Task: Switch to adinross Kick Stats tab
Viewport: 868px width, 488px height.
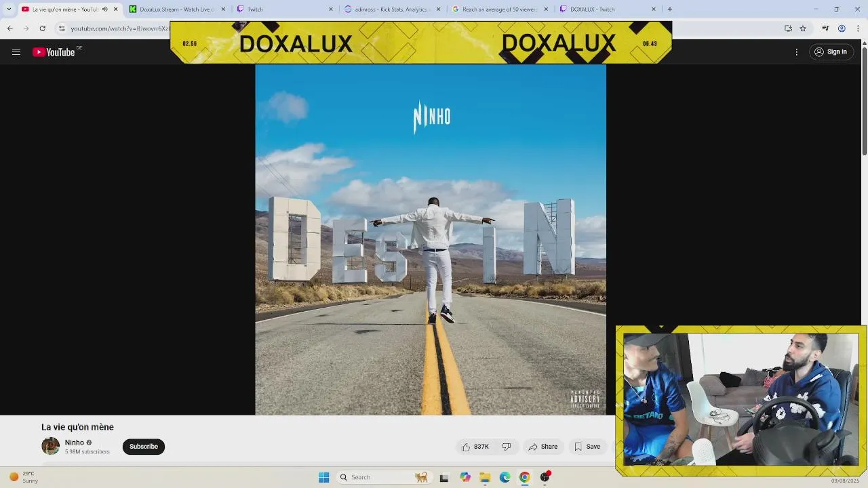Action: click(x=393, y=9)
